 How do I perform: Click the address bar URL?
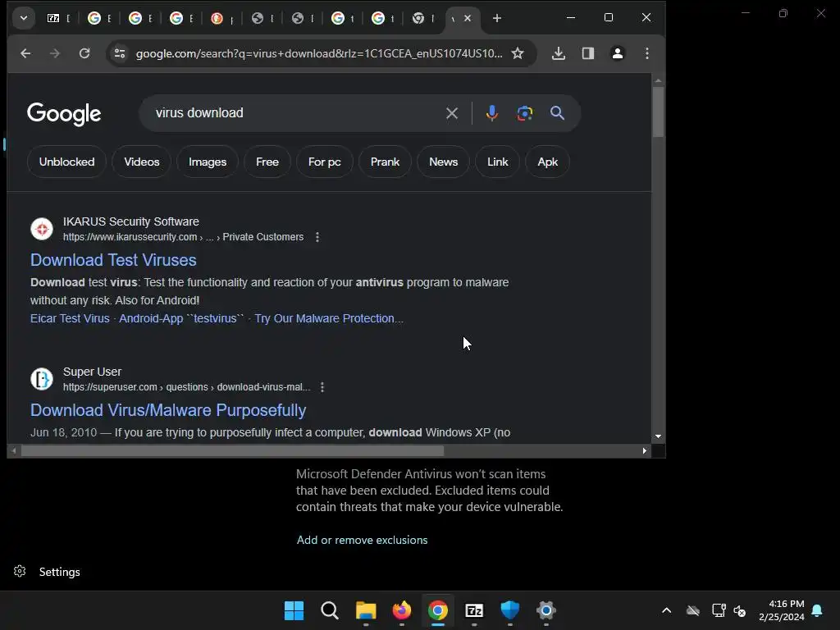point(319,53)
